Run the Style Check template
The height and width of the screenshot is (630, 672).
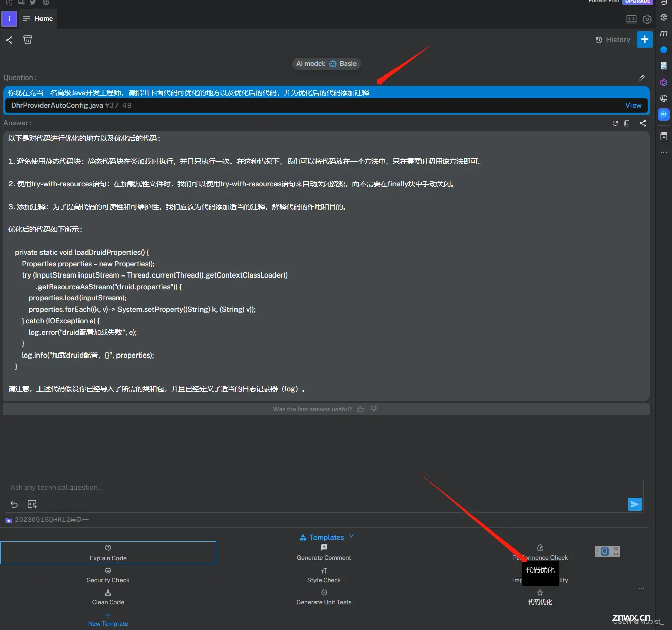pyautogui.click(x=324, y=575)
